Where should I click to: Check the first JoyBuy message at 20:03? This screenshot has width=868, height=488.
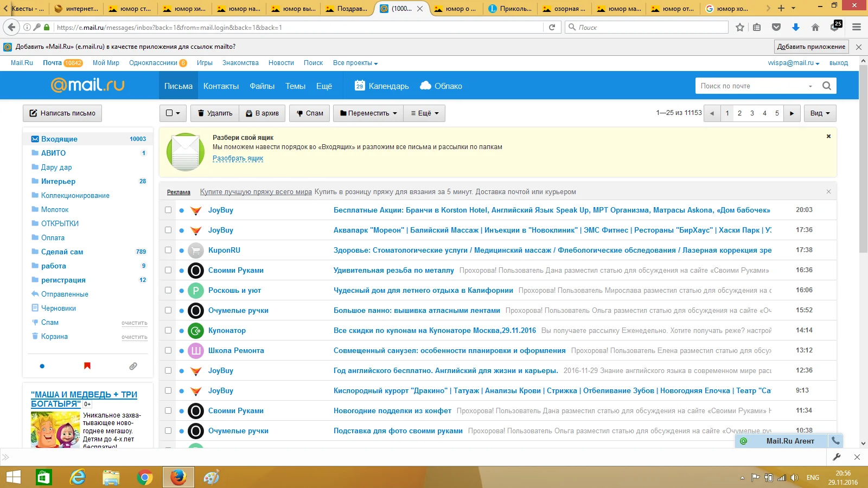(168, 210)
